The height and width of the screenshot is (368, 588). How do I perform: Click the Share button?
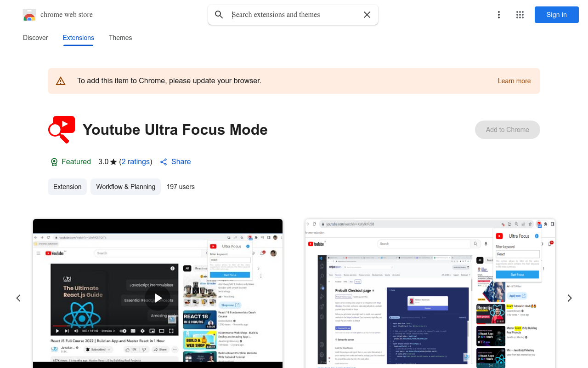(175, 162)
